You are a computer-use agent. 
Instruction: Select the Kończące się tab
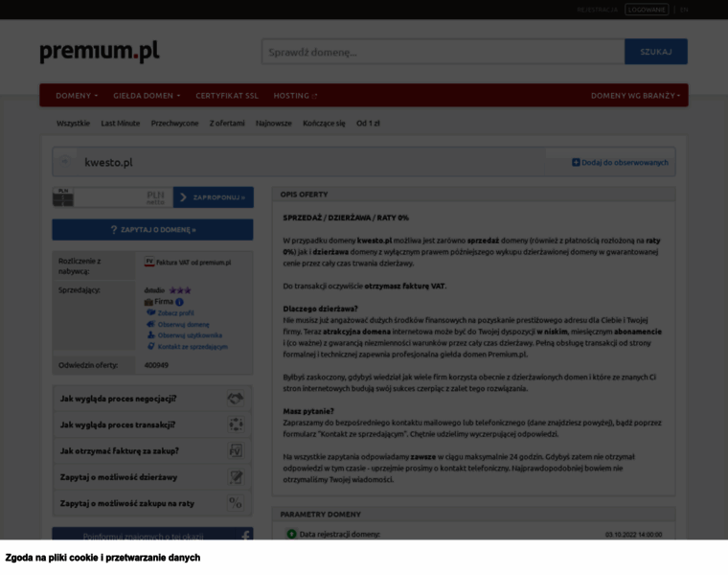(324, 123)
